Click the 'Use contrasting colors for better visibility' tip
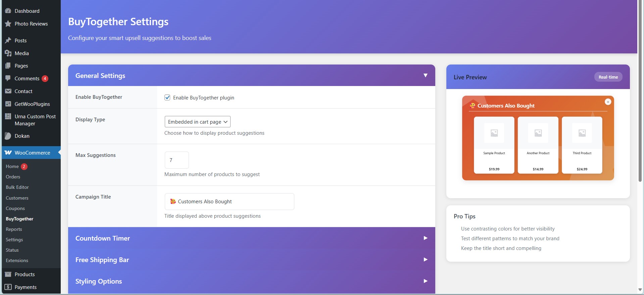Viewport: 644px width, 295px height. 508,229
